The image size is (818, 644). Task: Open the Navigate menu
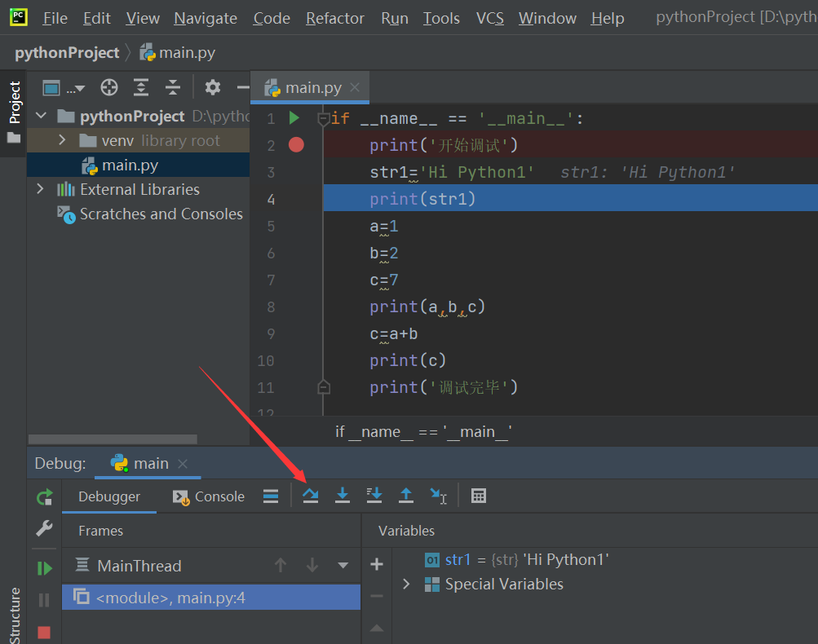206,18
